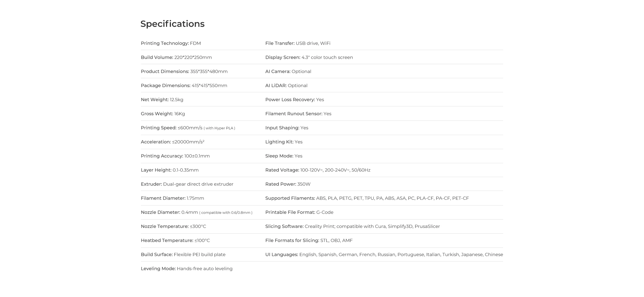Select the Acceleration ≤20000mm/s² spec
Viewport: 644px width, 297px height.
coord(173,142)
